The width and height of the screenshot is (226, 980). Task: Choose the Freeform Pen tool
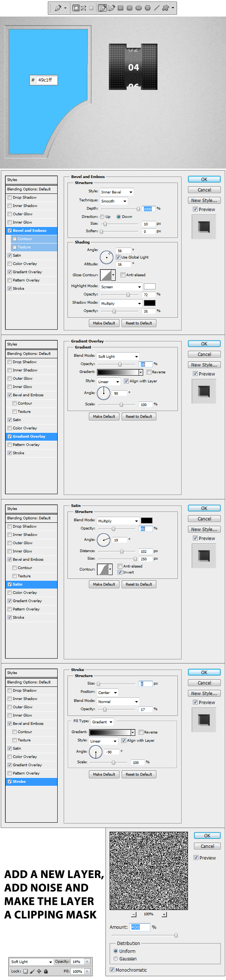111,8
